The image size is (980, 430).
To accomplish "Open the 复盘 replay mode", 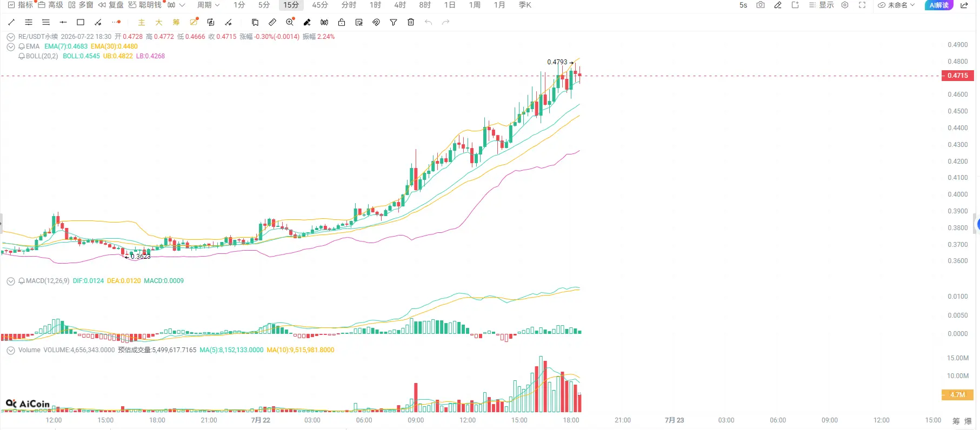I will coord(111,5).
